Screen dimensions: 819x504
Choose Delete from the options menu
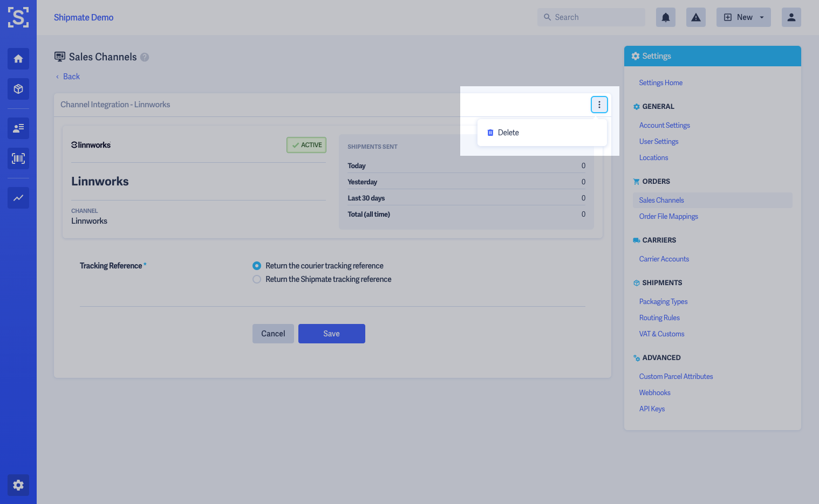pyautogui.click(x=542, y=133)
